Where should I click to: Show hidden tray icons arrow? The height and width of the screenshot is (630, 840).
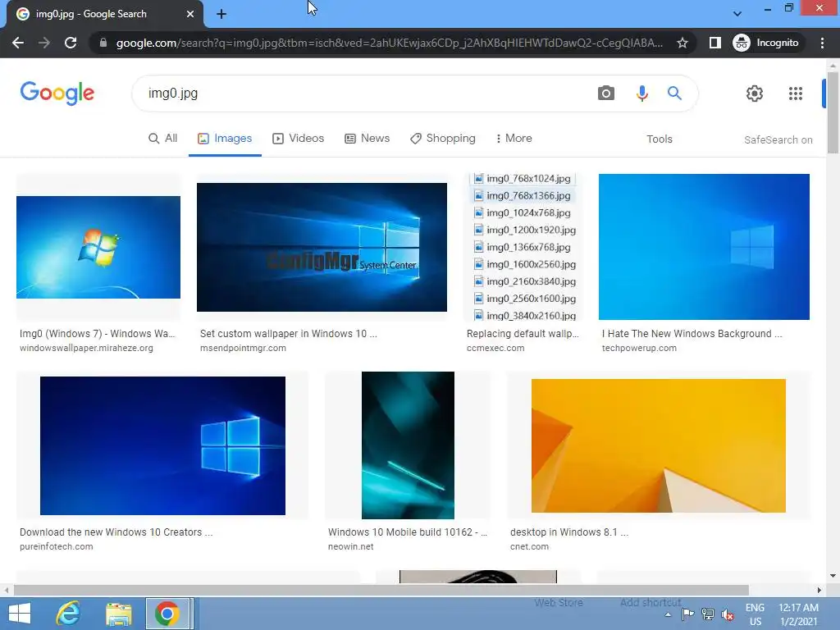(668, 614)
